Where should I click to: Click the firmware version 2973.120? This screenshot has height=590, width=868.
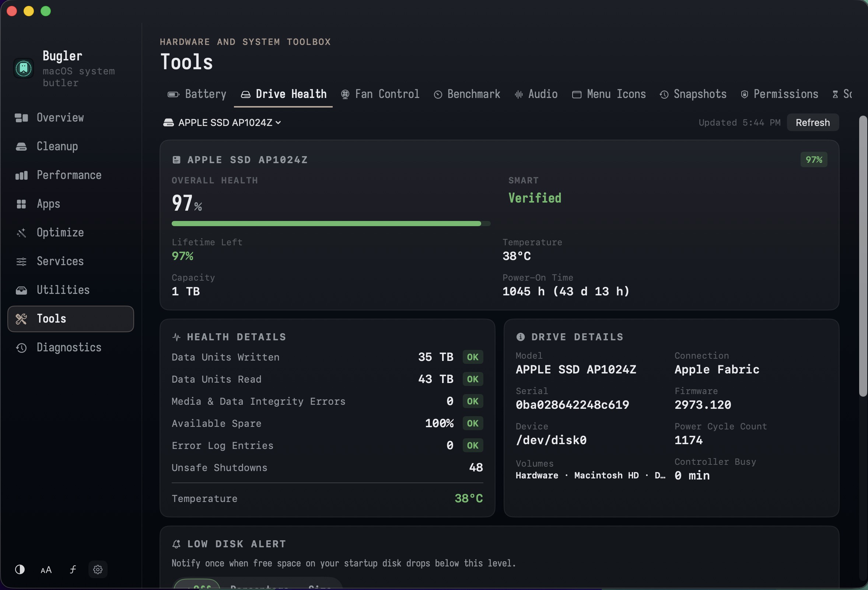[703, 405]
